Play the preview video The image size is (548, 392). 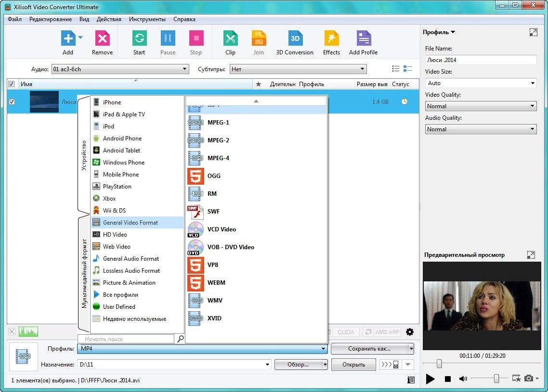[x=430, y=379]
